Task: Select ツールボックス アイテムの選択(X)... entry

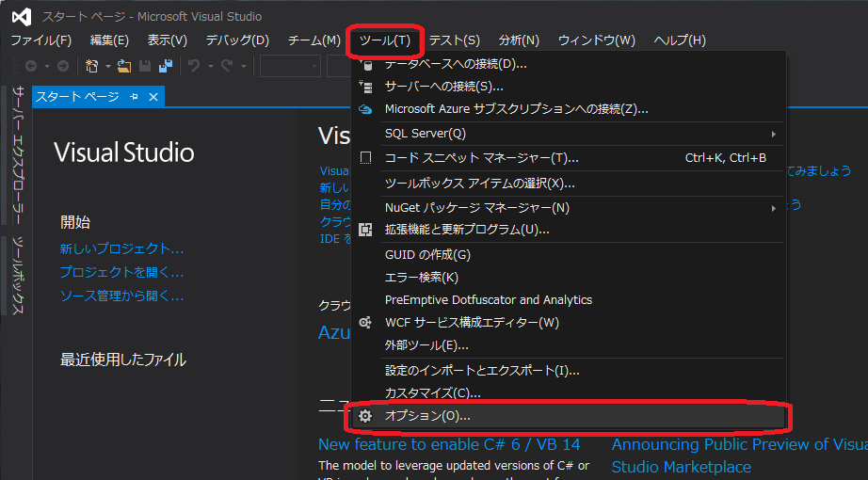Action: click(569, 184)
